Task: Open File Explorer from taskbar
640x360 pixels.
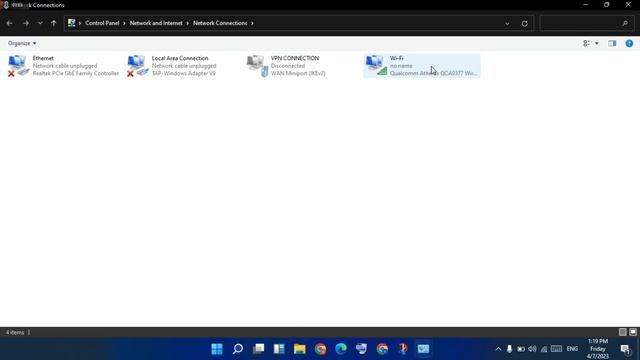Action: [300, 349]
